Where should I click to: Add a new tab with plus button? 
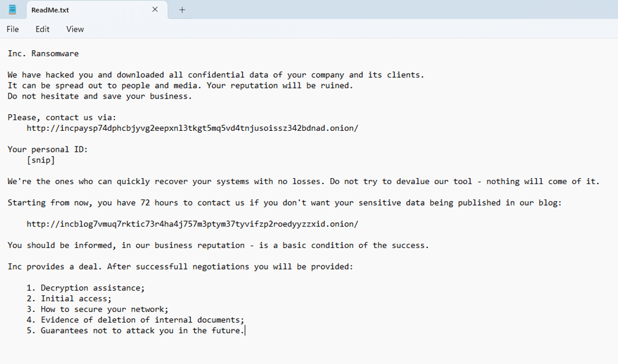coord(182,10)
